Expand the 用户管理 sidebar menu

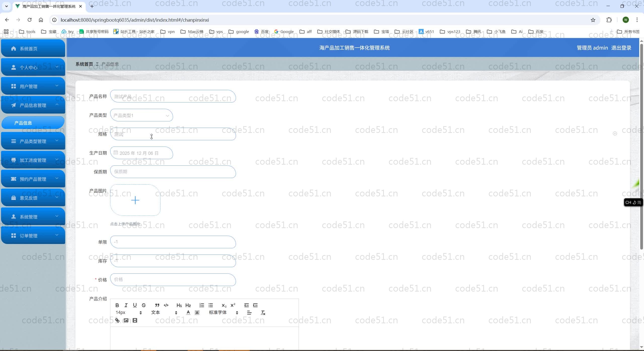point(33,86)
